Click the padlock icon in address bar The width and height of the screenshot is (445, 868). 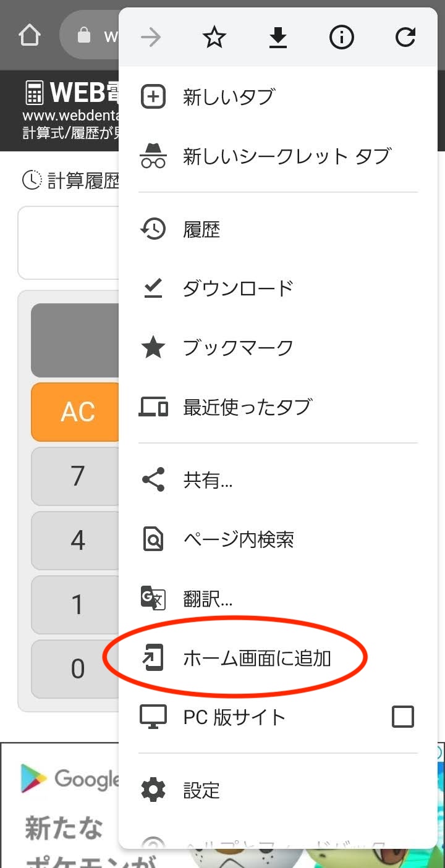[x=84, y=35]
